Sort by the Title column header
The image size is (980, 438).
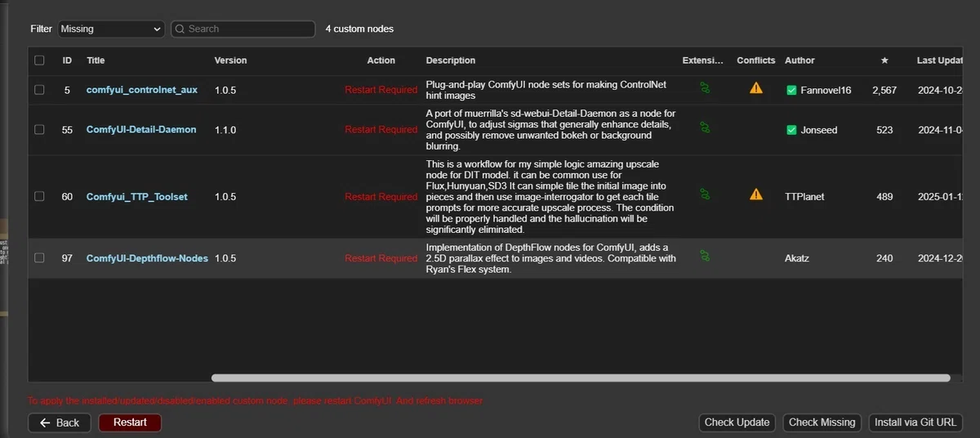point(96,60)
